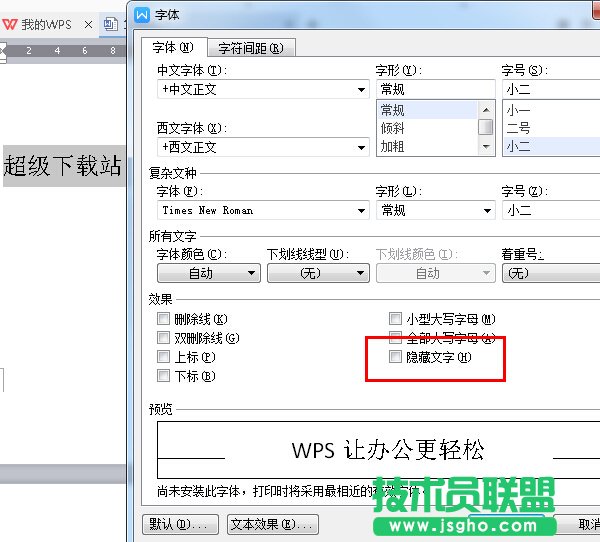The image size is (600, 542).
Task: Enable the 隐藏文字 checkbox
Action: click(396, 357)
